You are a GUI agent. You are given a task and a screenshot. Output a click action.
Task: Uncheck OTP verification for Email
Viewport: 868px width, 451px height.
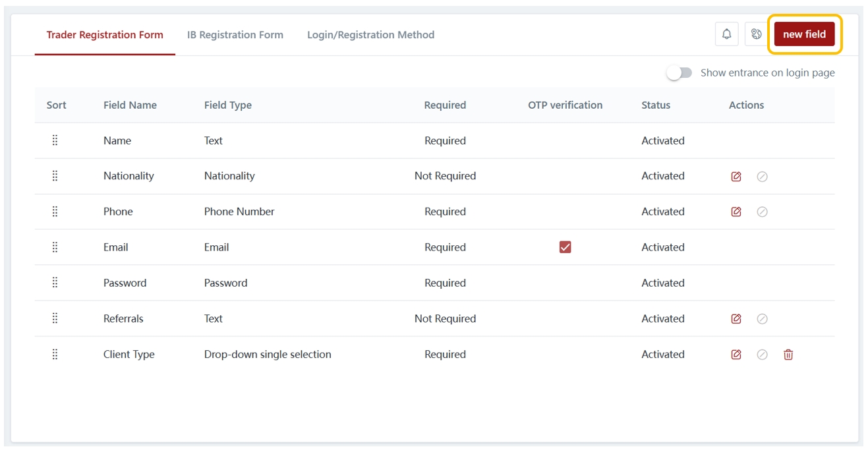[565, 247]
